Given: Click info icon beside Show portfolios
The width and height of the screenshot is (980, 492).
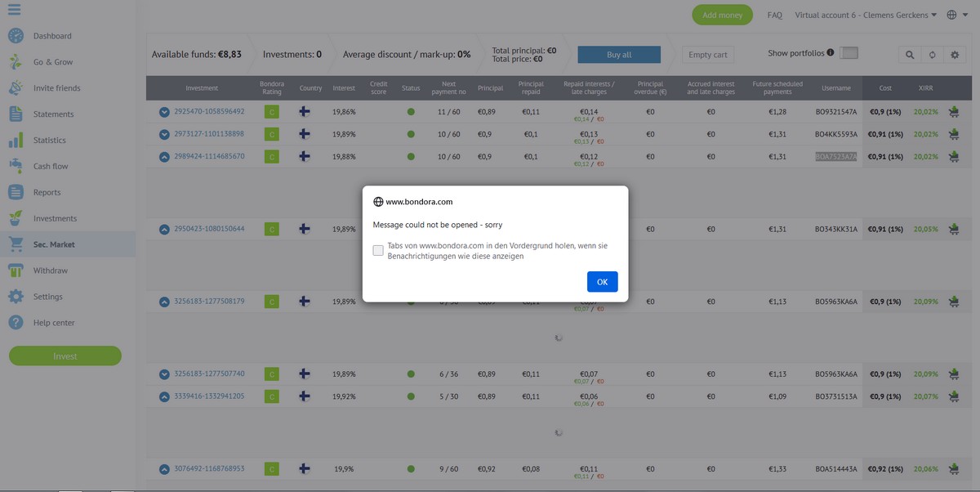Looking at the screenshot, I should (831, 53).
